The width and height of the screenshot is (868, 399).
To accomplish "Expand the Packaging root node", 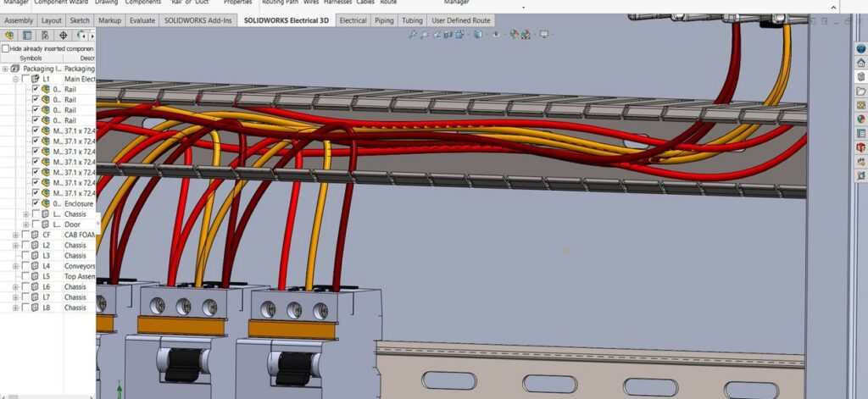I will coord(5,69).
